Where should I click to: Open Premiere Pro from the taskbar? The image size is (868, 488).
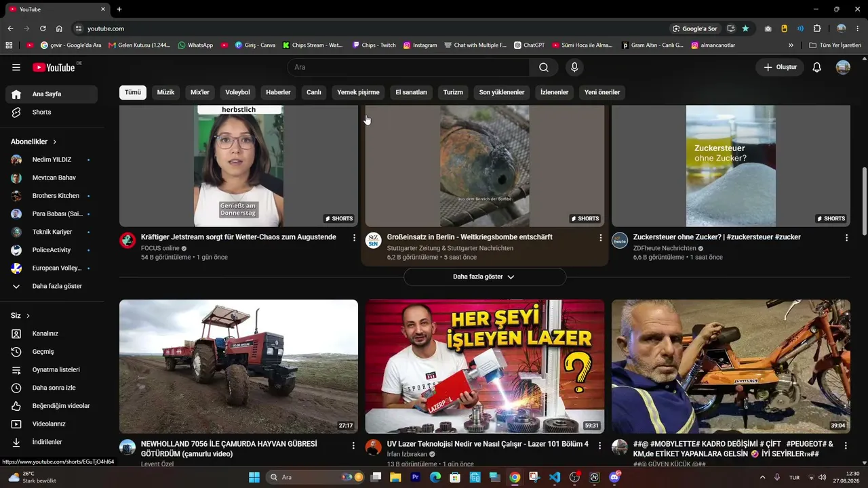(x=416, y=477)
